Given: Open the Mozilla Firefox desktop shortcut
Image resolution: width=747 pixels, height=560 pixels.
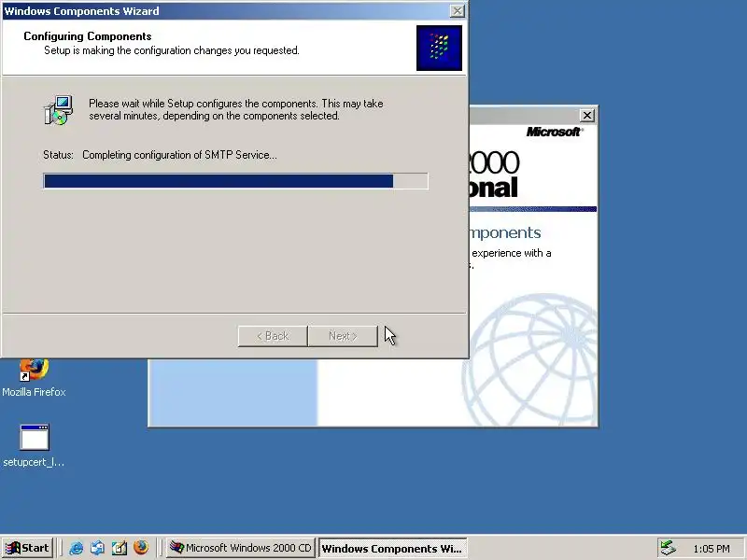Looking at the screenshot, I should pos(34,379).
